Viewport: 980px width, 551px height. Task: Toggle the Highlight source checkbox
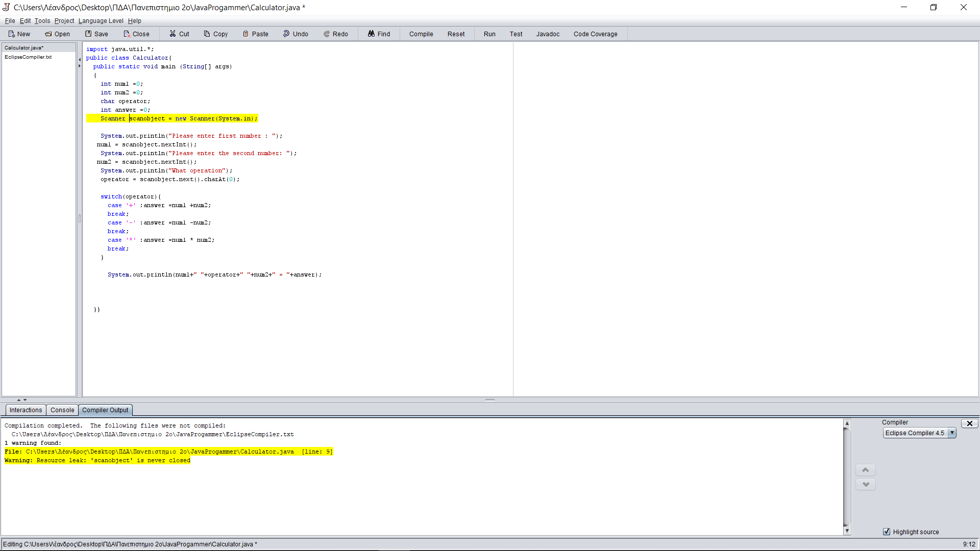coord(887,532)
